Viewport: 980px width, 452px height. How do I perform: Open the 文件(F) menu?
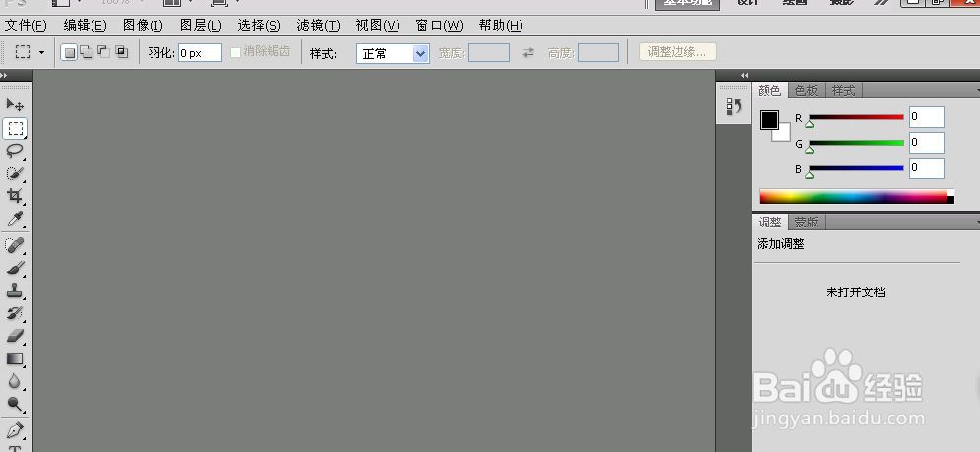point(26,26)
